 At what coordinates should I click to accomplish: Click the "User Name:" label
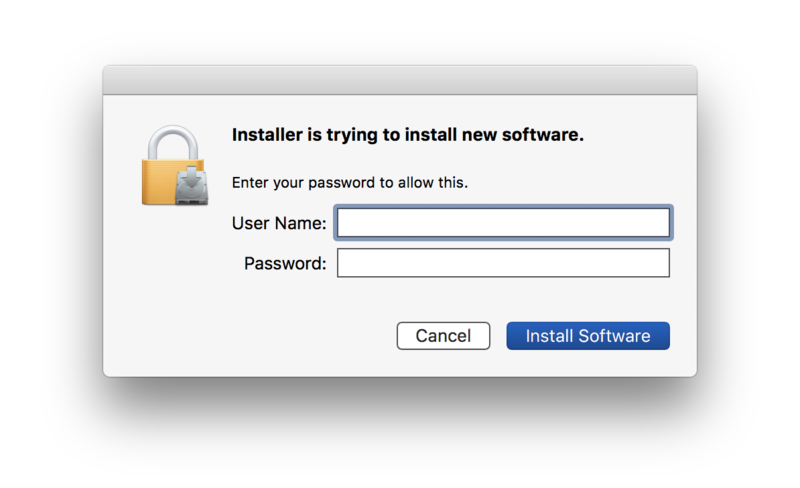click(x=279, y=223)
